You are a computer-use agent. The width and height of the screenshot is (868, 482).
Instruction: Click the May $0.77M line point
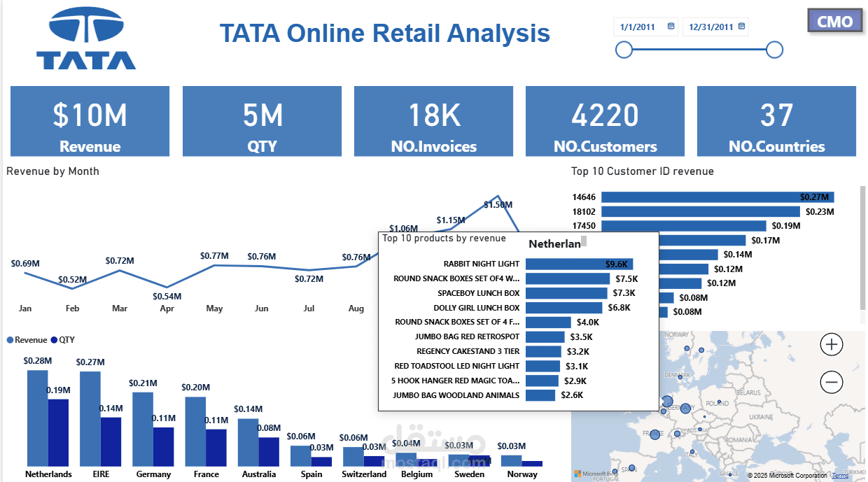pyautogui.click(x=214, y=264)
